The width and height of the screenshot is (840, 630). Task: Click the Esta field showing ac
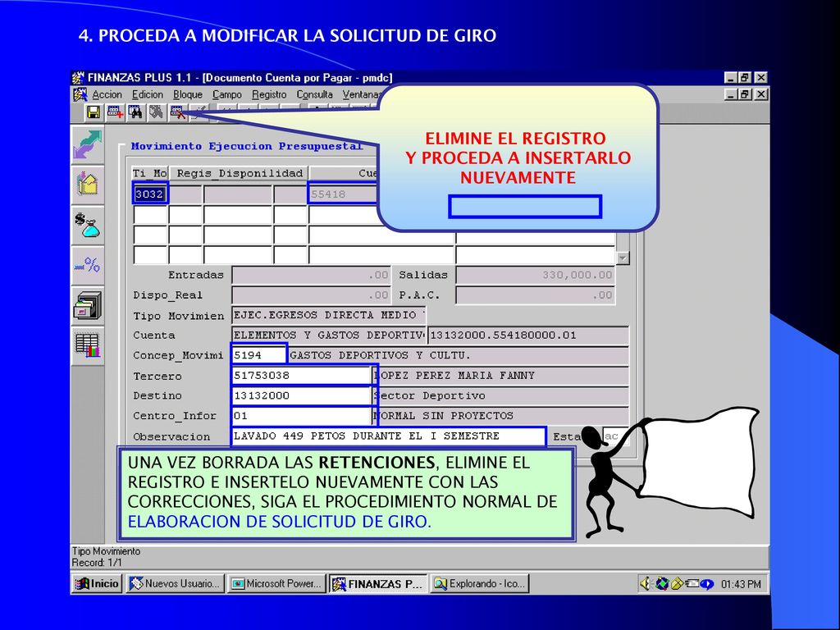coord(614,436)
